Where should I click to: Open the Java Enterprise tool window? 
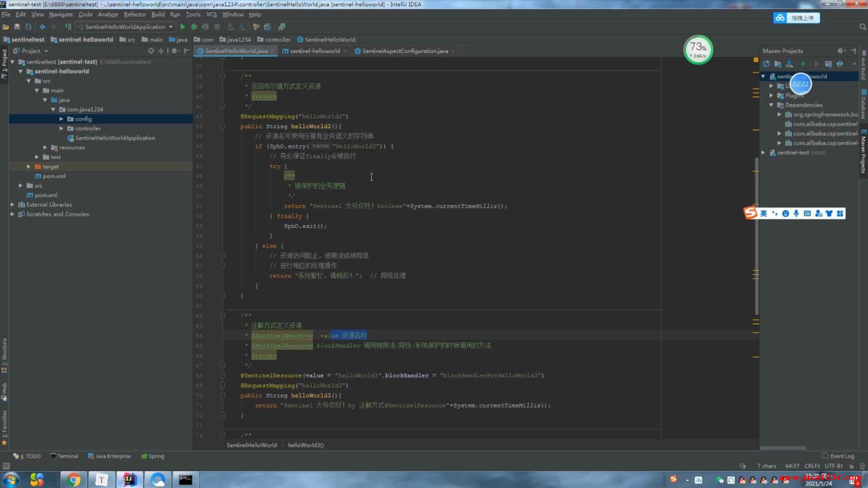click(x=109, y=456)
